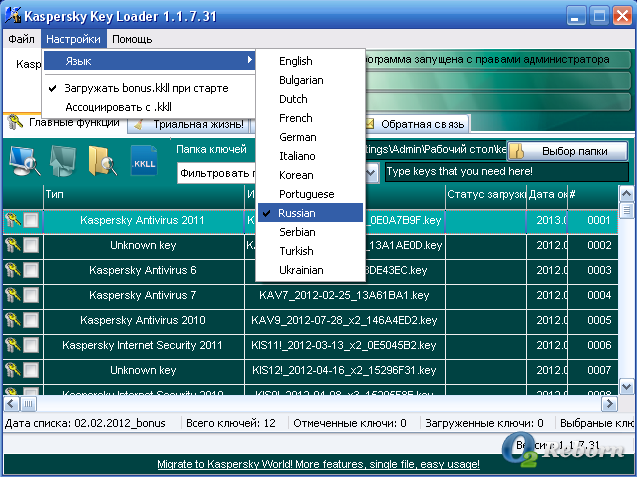Choose Korean language
The width and height of the screenshot is (637, 477).
pos(310,175)
